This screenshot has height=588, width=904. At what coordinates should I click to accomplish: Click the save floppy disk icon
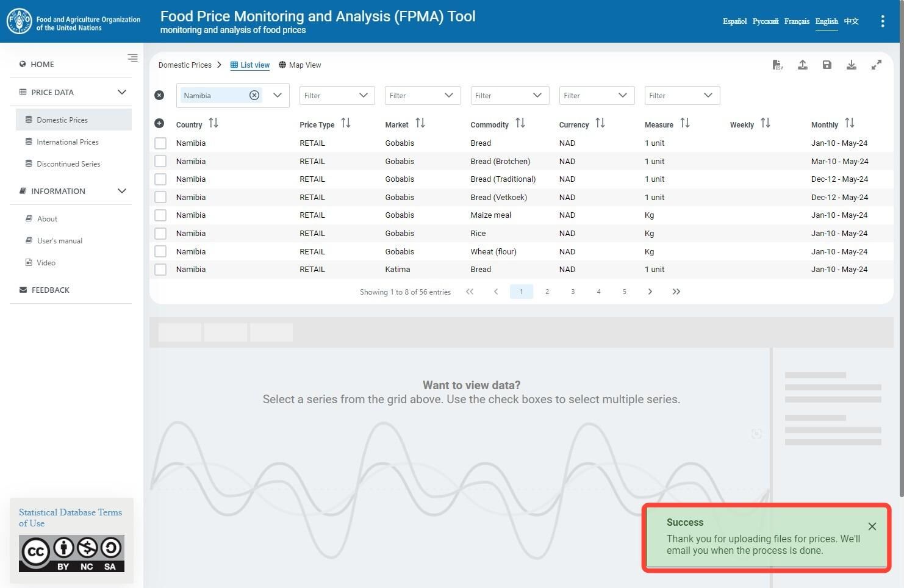point(827,65)
